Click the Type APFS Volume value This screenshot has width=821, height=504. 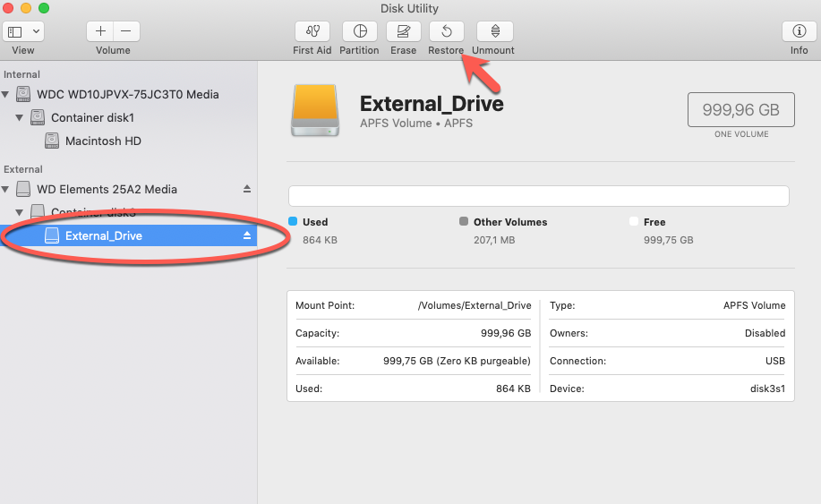coord(754,305)
